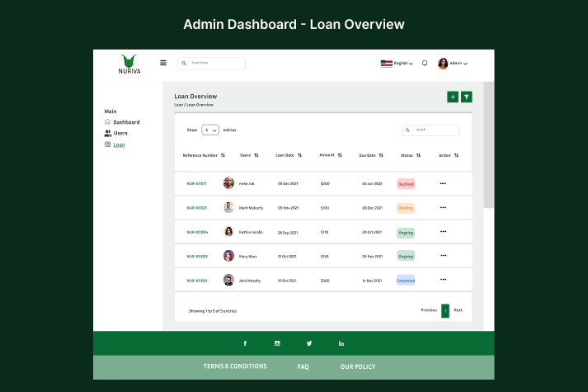Open the Instagram icon in footer
This screenshot has height=392, width=588.
click(277, 343)
